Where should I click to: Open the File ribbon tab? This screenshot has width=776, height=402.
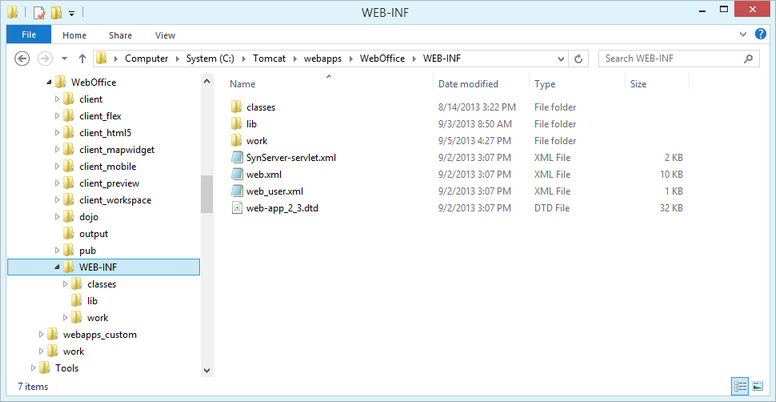29,35
